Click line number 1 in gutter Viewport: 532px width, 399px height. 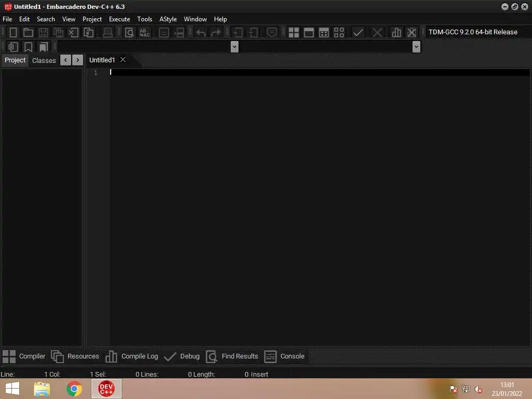[x=96, y=73]
